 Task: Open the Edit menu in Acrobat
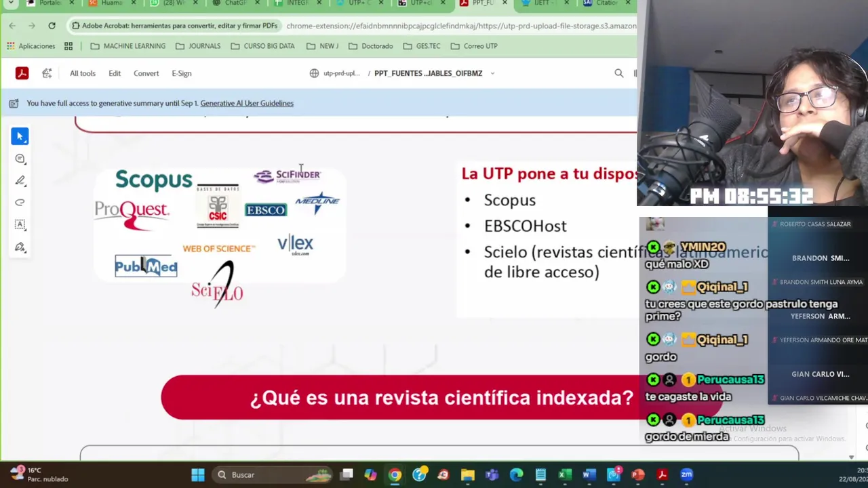coord(115,73)
